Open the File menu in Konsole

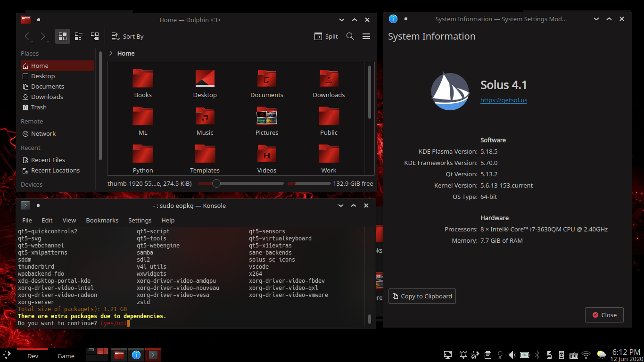(27, 220)
